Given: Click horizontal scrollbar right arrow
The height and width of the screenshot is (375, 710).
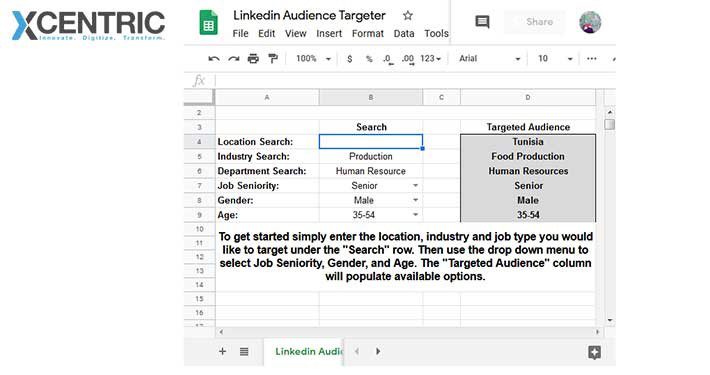Looking at the screenshot, I should (598, 332).
